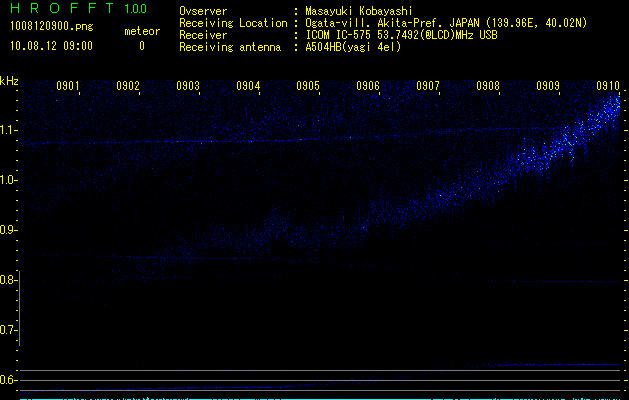Click the meteor count value 0
This screenshot has height=400, width=629.
[x=142, y=46]
